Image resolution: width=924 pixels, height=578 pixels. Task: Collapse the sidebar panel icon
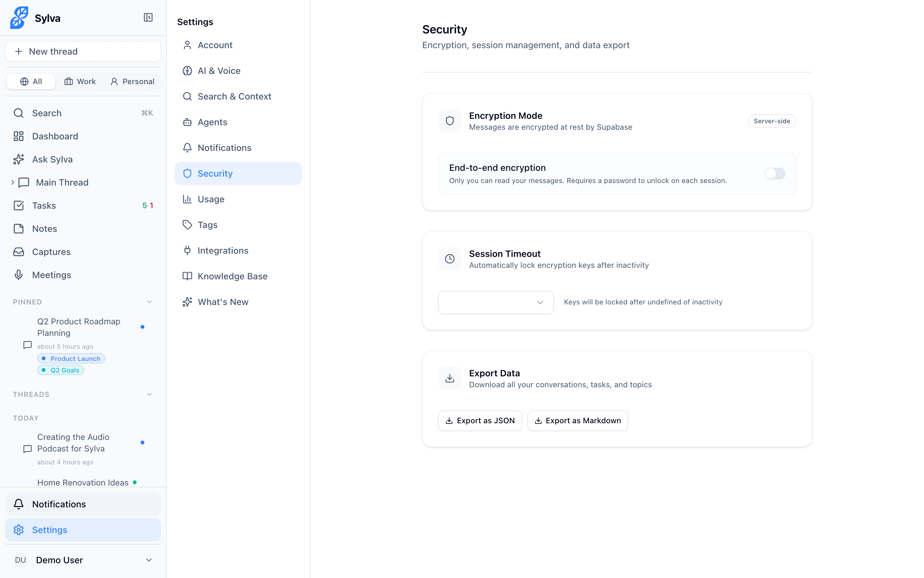point(148,18)
